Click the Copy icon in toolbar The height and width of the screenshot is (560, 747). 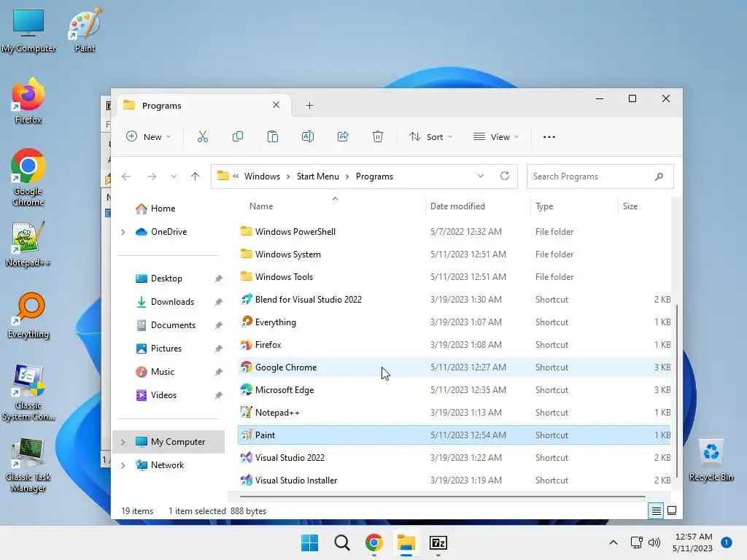[237, 136]
